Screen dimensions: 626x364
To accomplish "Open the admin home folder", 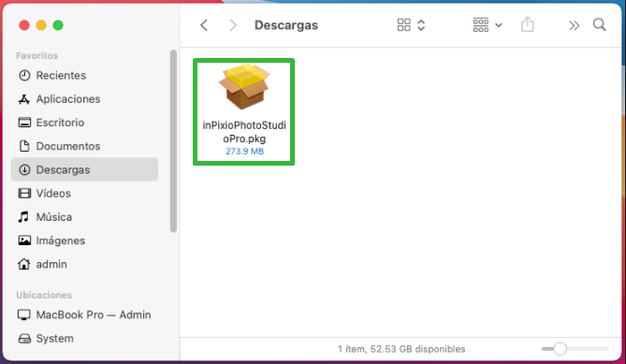I will point(84,264).
